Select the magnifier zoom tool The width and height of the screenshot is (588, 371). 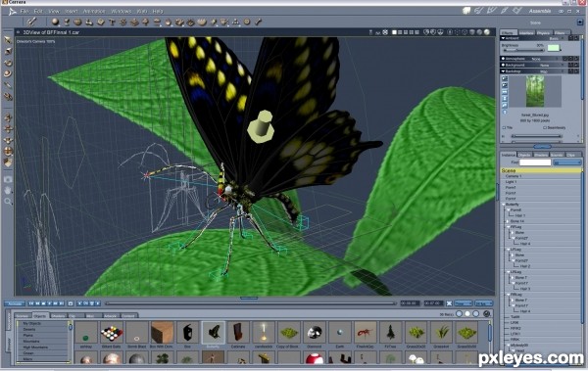point(8,202)
